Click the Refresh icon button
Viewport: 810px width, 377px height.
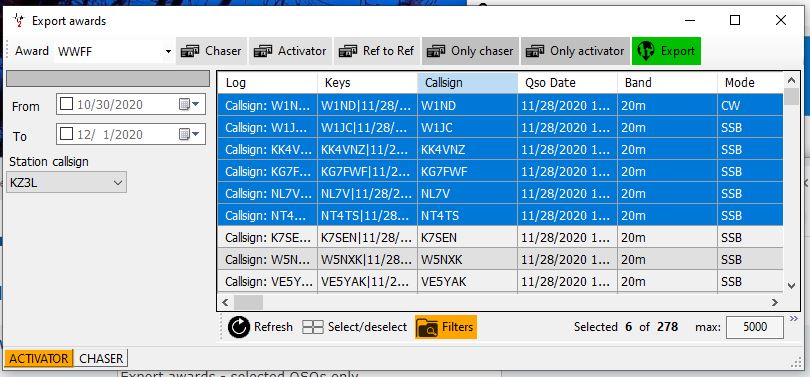260,327
